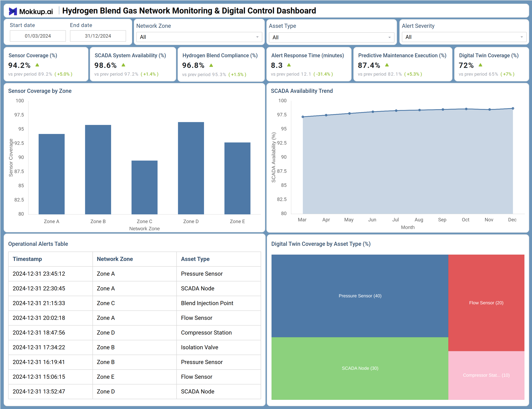Click the Operational Alerts Table title
Screen dimensions: 532x409
[x=38, y=244]
